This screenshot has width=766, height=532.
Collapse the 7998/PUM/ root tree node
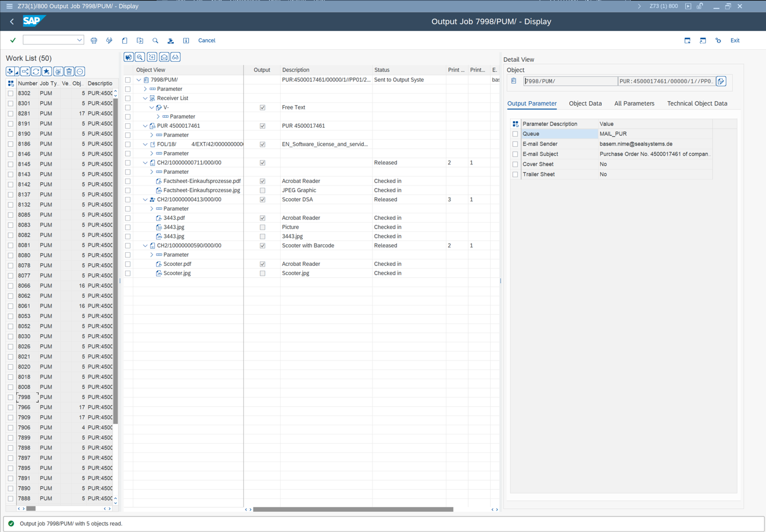click(139, 80)
